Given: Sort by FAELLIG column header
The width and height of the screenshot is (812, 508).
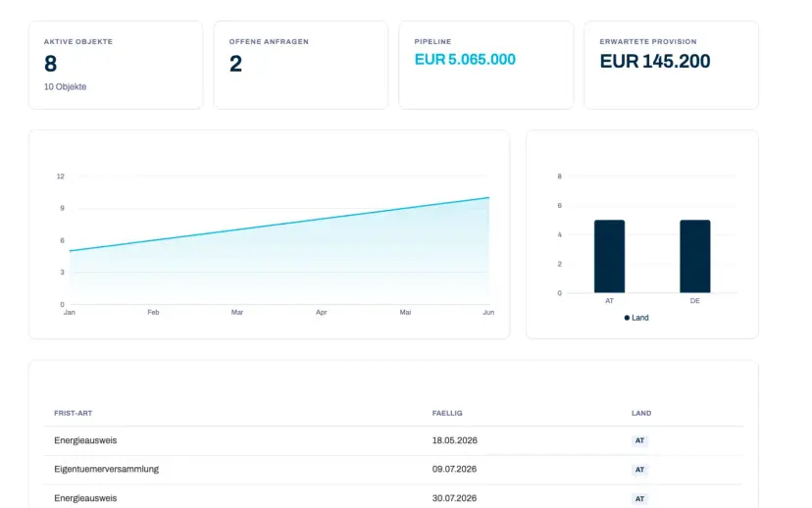Looking at the screenshot, I should (447, 413).
